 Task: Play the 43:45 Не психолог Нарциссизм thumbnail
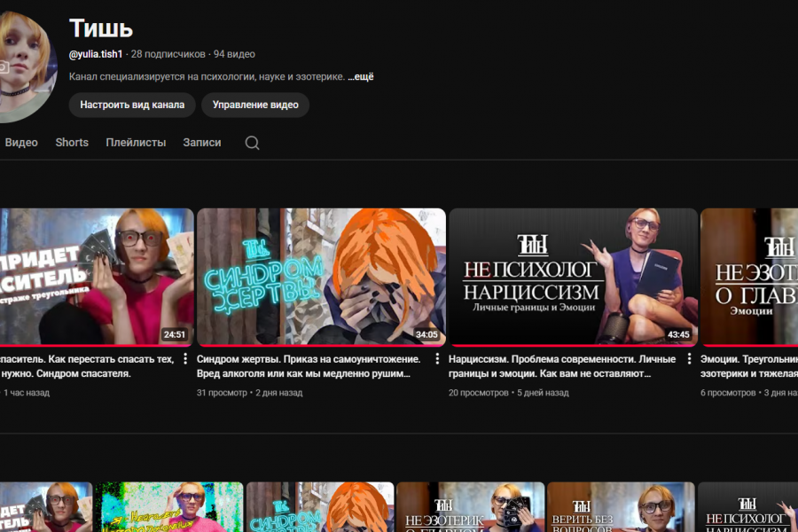coord(573,277)
